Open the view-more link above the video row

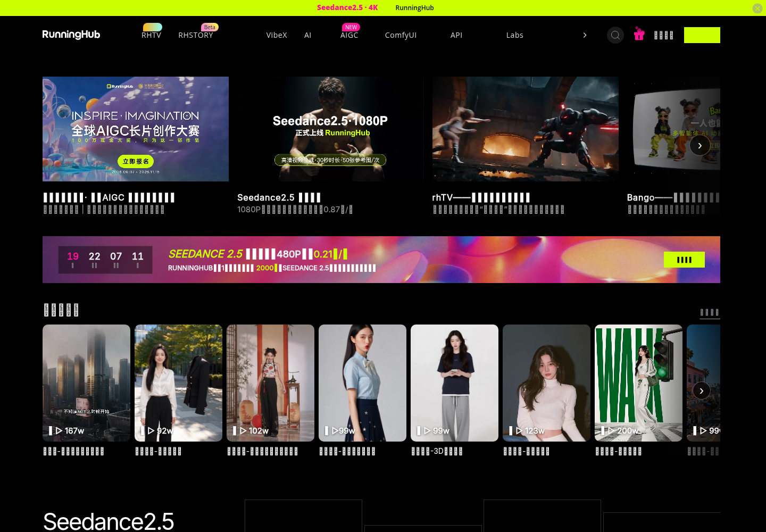pyautogui.click(x=710, y=312)
